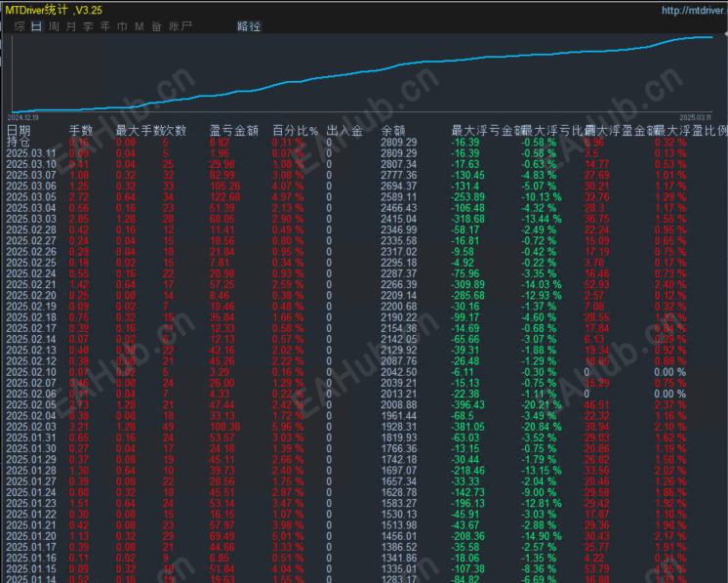The height and width of the screenshot is (583, 728).
Task: Click the profit amount 122.68
Action: point(224,197)
